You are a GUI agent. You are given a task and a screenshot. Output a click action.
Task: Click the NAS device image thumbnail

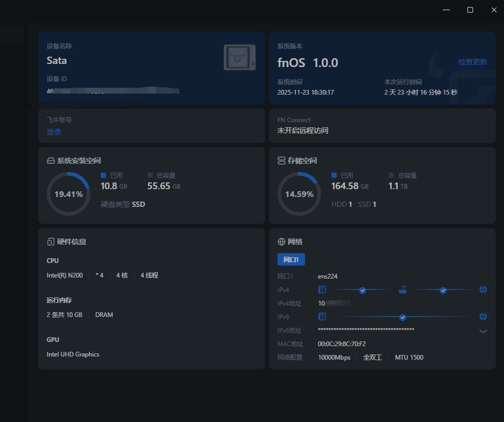[240, 58]
